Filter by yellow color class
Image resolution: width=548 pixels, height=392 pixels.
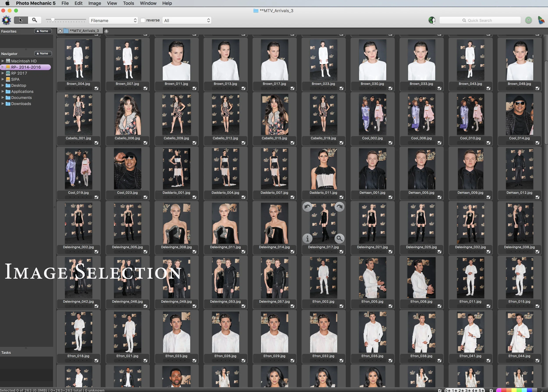coord(514,390)
